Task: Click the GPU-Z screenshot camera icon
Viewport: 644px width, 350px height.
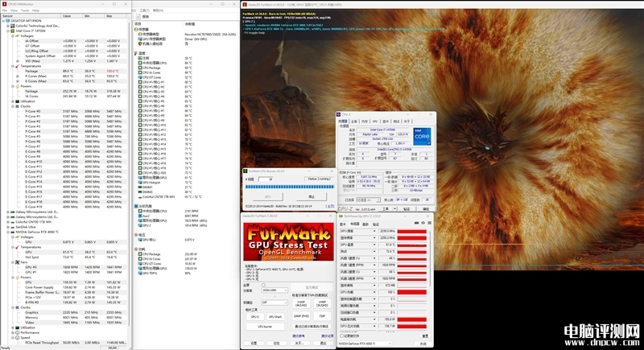Action: coord(416,223)
